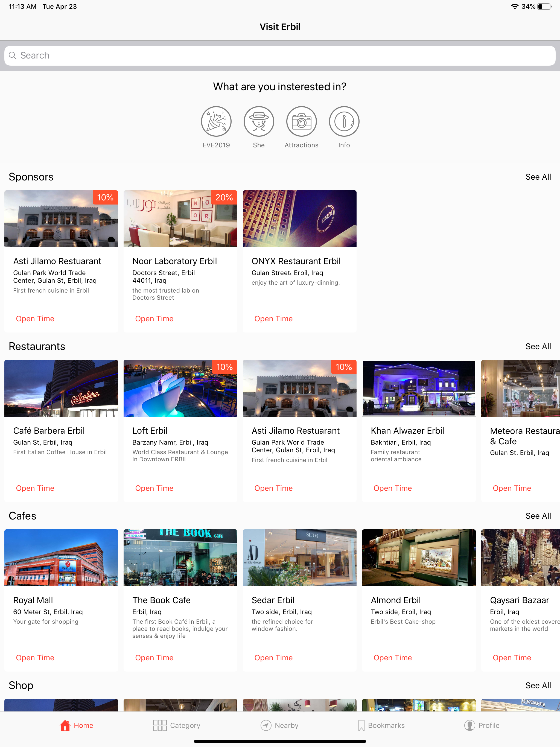Viewport: 560px width, 747px height.
Task: Open Time for The Book Cafe
Action: point(154,658)
